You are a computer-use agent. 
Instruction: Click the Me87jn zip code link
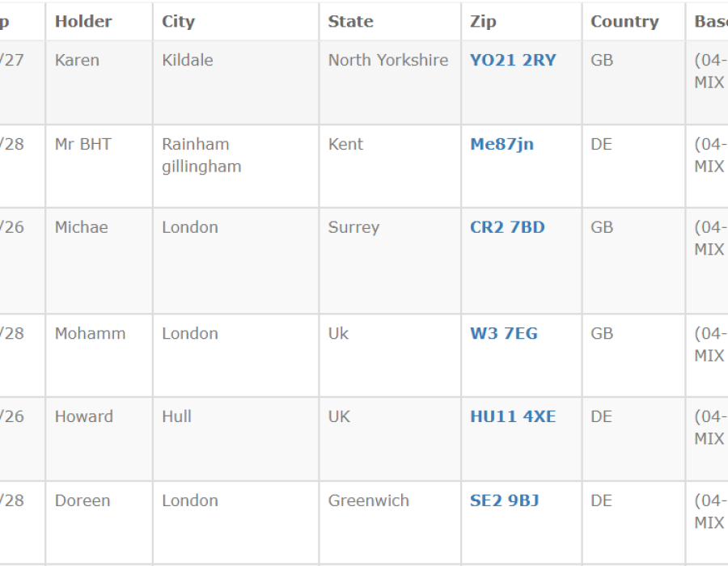pos(502,145)
